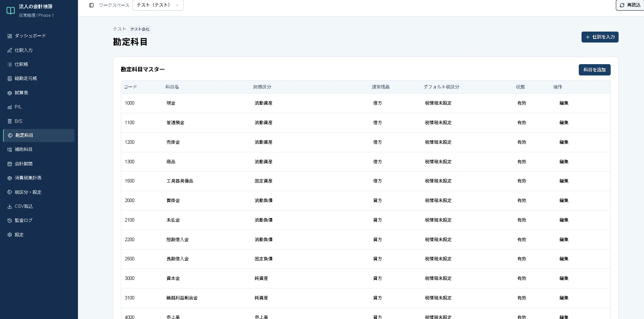Edit the 普通預金 account row
The width and height of the screenshot is (644, 319).
tap(564, 123)
